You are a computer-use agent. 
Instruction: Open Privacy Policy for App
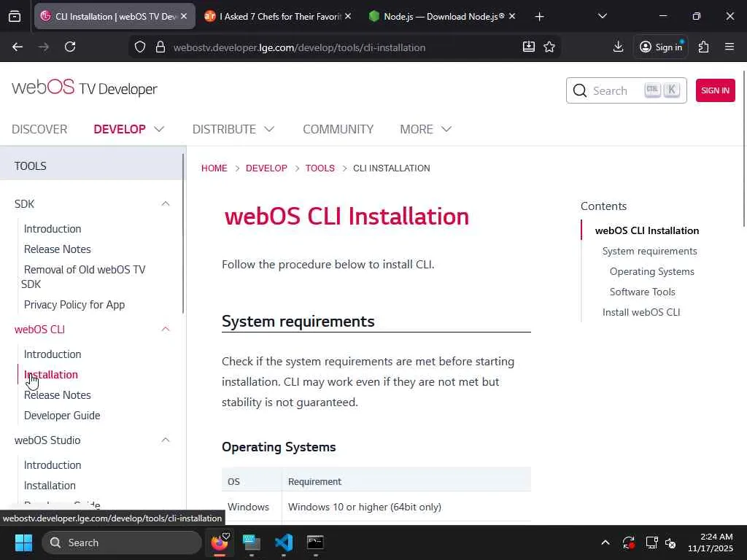pyautogui.click(x=74, y=305)
